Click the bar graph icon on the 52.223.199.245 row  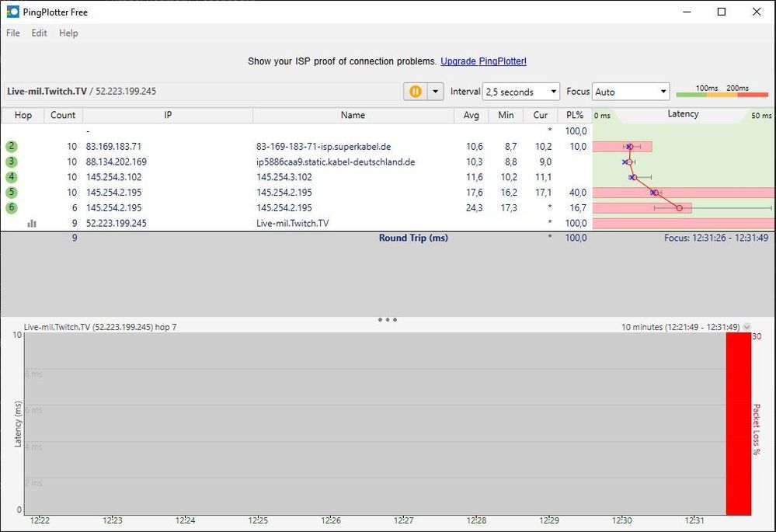(x=32, y=224)
